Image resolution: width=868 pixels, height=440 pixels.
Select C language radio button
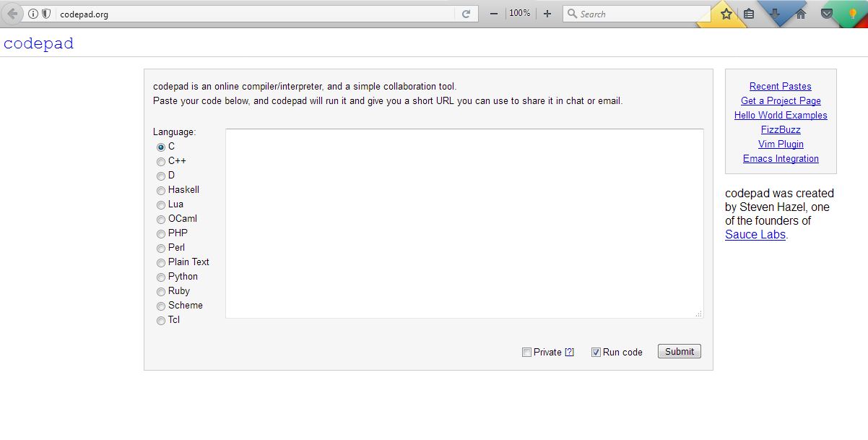pyautogui.click(x=161, y=147)
